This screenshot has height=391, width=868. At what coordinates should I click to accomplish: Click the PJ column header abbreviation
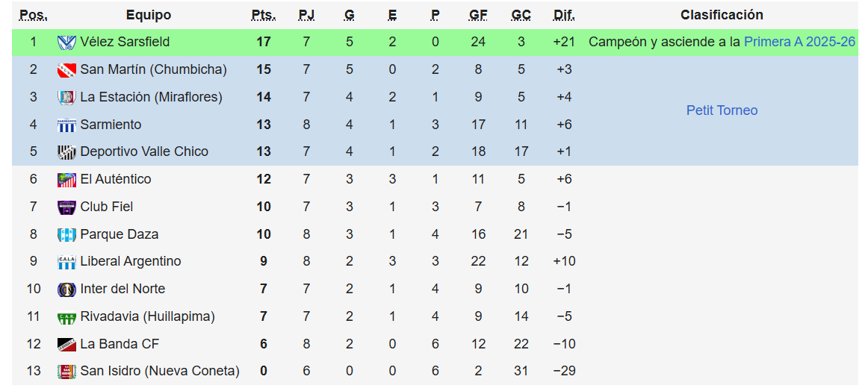pos(306,15)
